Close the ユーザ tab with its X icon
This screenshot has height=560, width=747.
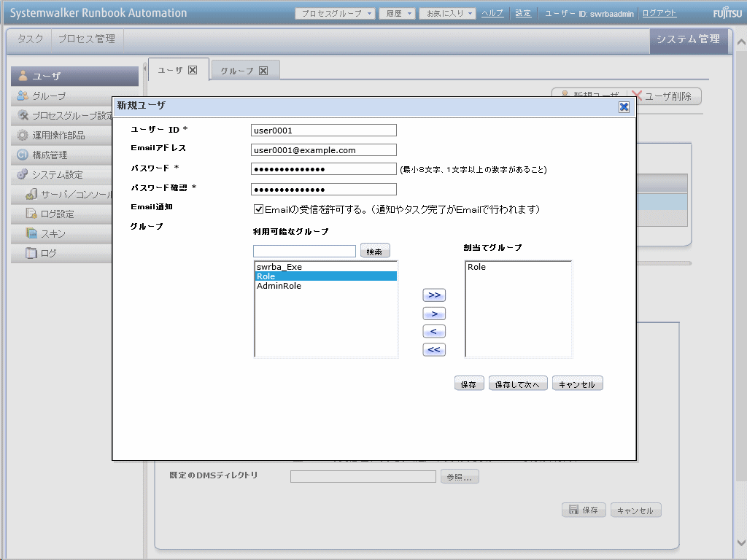193,70
